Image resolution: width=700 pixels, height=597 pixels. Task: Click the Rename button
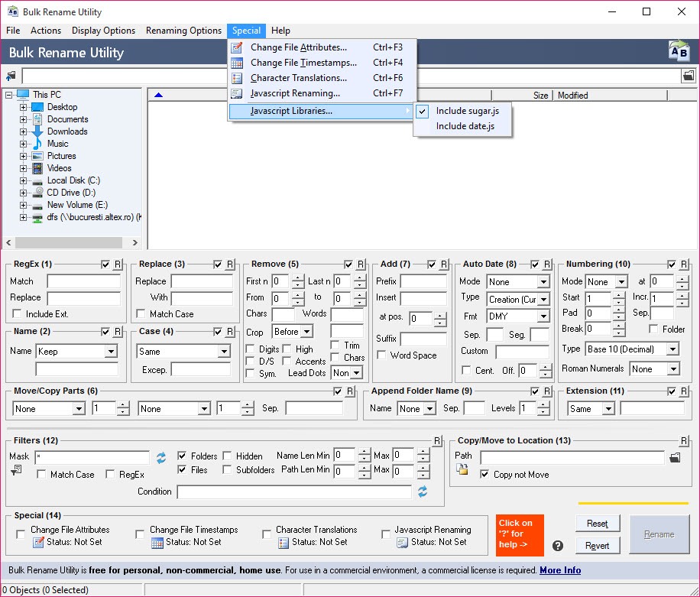pos(659,534)
